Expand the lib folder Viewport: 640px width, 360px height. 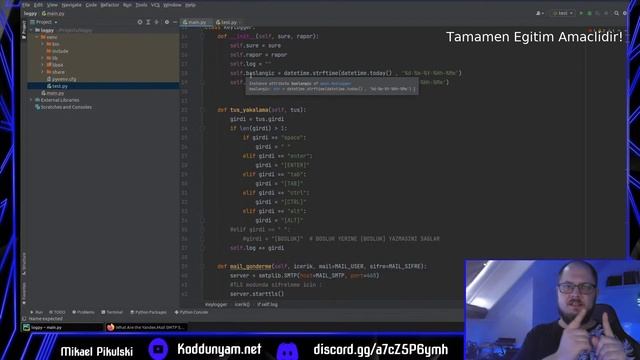[x=42, y=58]
